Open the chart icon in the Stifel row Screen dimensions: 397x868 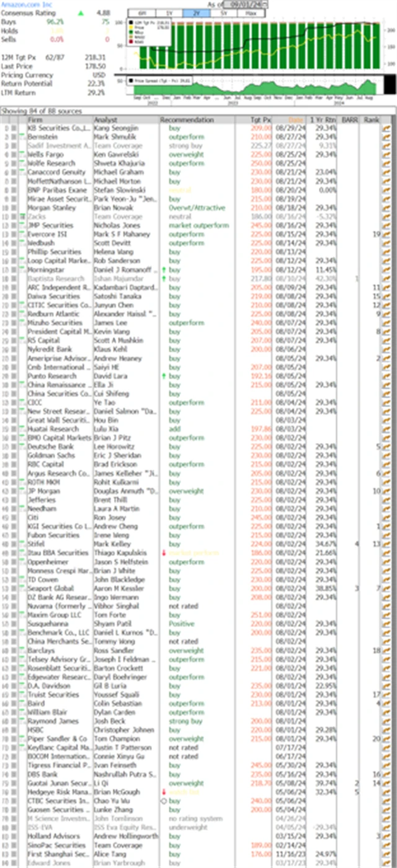click(x=386, y=543)
